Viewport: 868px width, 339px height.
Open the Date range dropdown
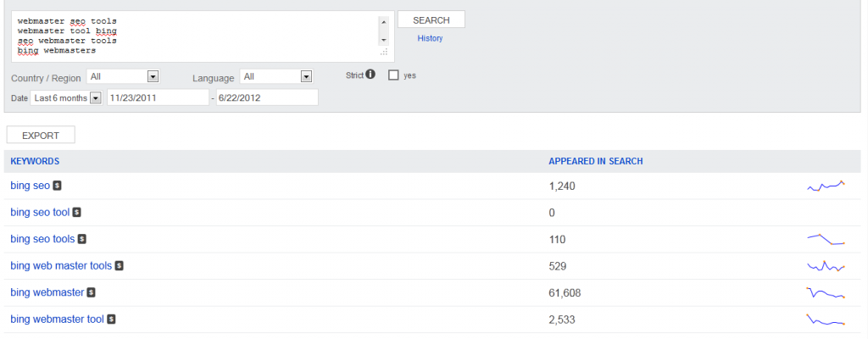tap(66, 98)
